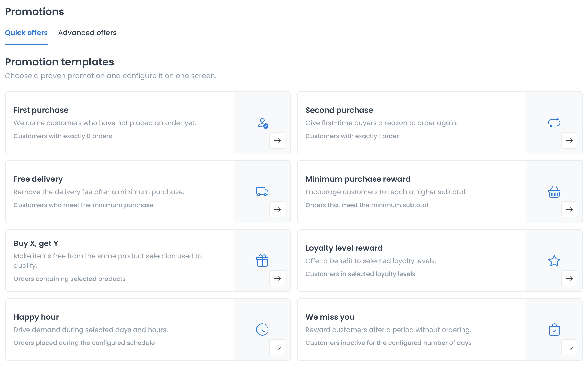The width and height of the screenshot is (588, 366).
Task: Click 'Customers who meet the minimum purchase' text
Action: point(83,205)
